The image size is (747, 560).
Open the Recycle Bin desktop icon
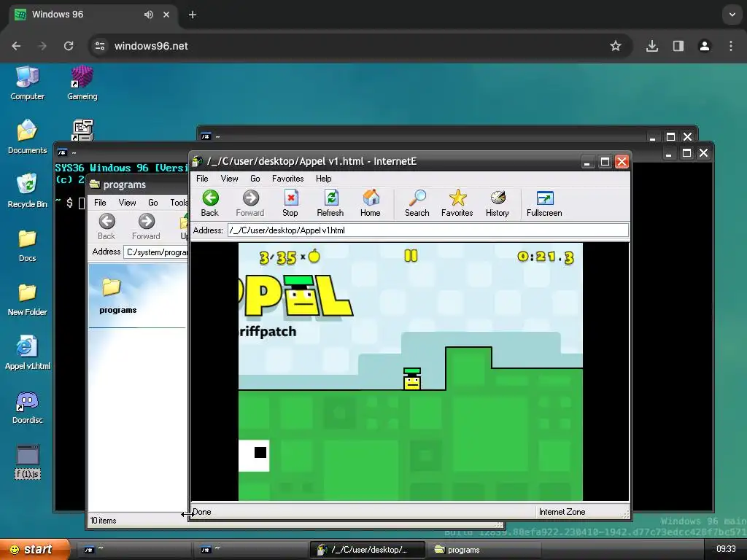coord(27,191)
